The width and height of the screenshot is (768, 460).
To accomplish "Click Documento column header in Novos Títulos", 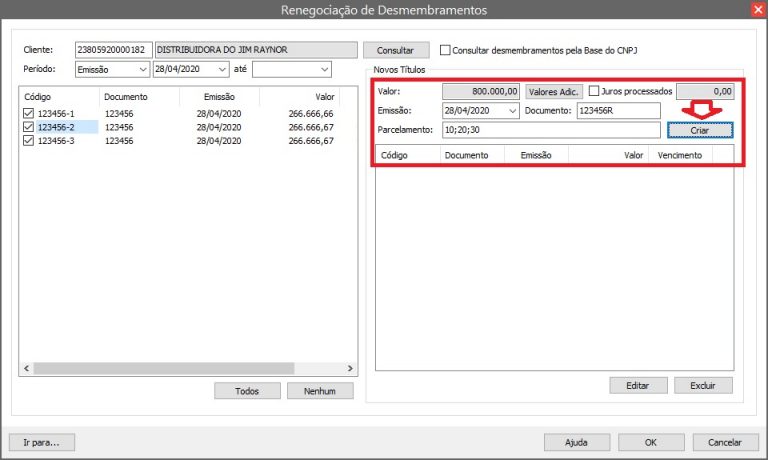I will click(x=472, y=155).
